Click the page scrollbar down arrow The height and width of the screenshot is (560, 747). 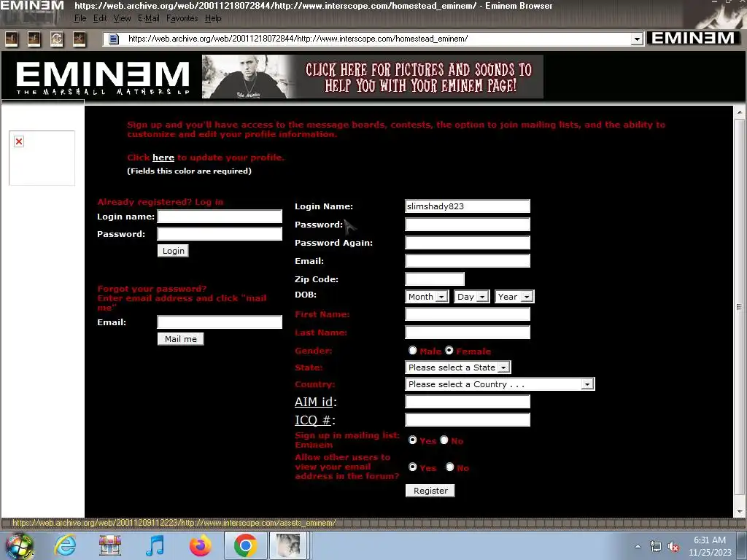[x=740, y=511]
